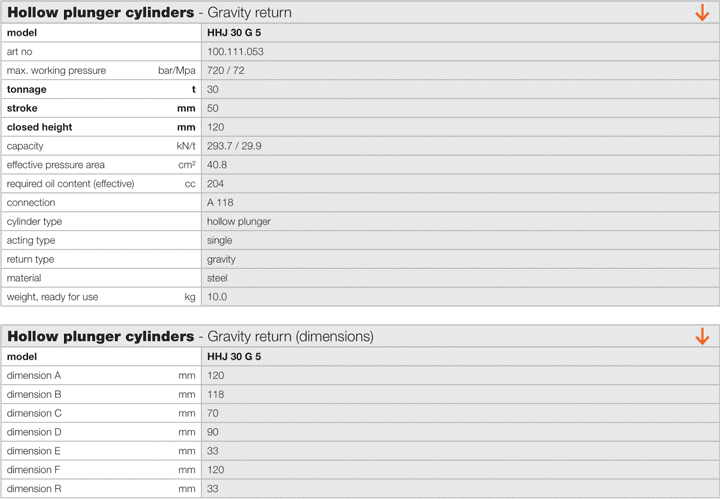Select the stroke row label

(x=22, y=108)
